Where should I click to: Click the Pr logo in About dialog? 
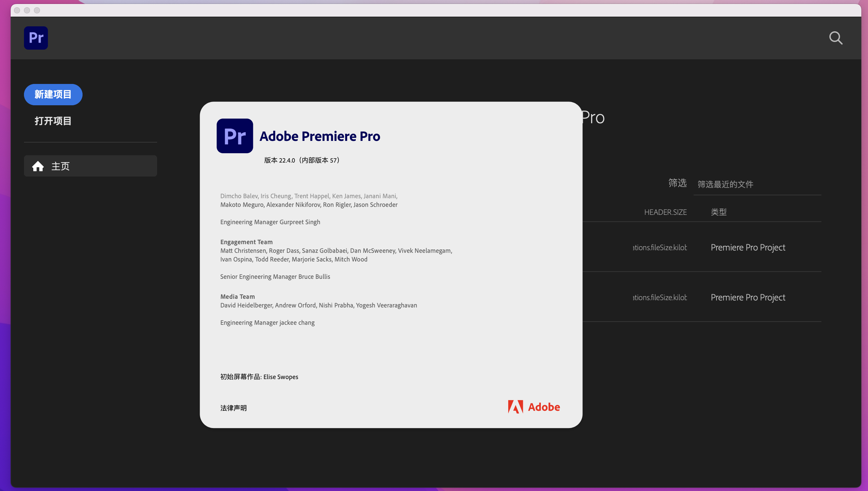click(x=235, y=136)
